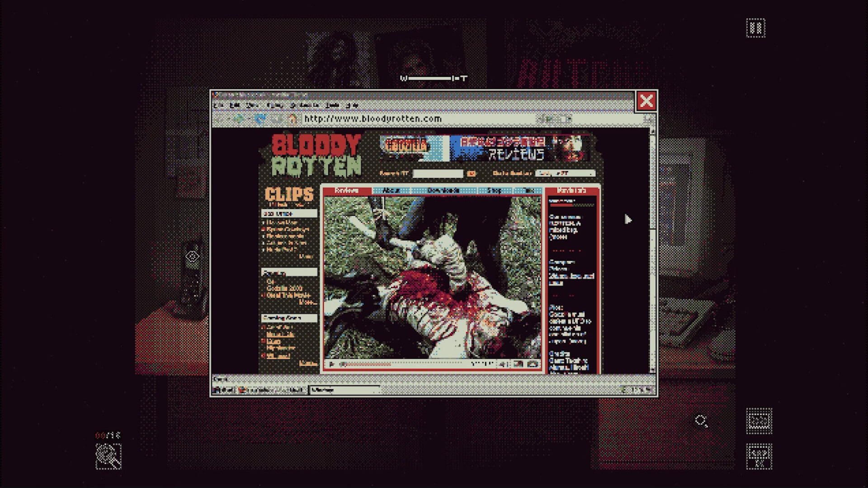Open the View menu in the browser
This screenshot has width=868, height=488.
pyautogui.click(x=252, y=105)
